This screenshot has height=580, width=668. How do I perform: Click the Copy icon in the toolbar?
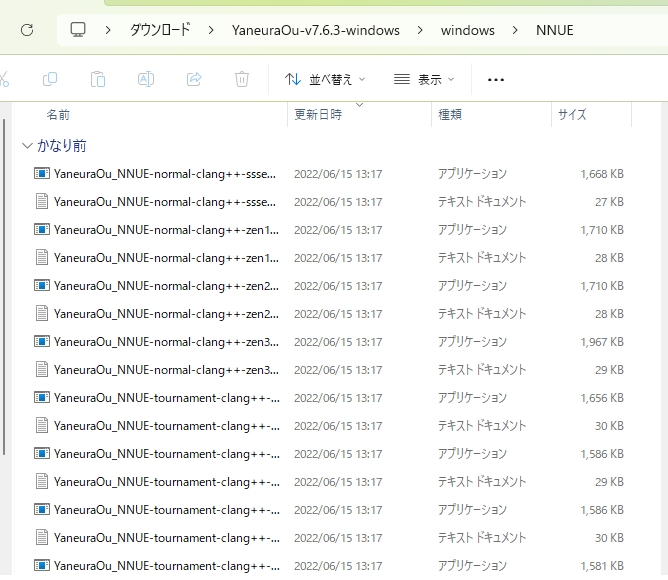point(50,79)
